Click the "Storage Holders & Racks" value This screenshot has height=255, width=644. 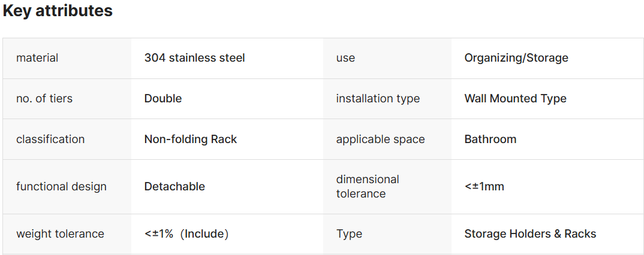[530, 234]
